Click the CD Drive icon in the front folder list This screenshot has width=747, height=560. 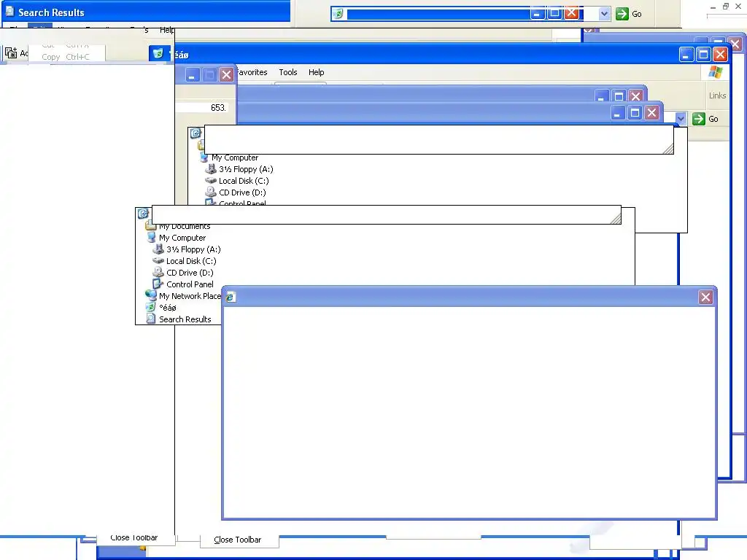(158, 273)
